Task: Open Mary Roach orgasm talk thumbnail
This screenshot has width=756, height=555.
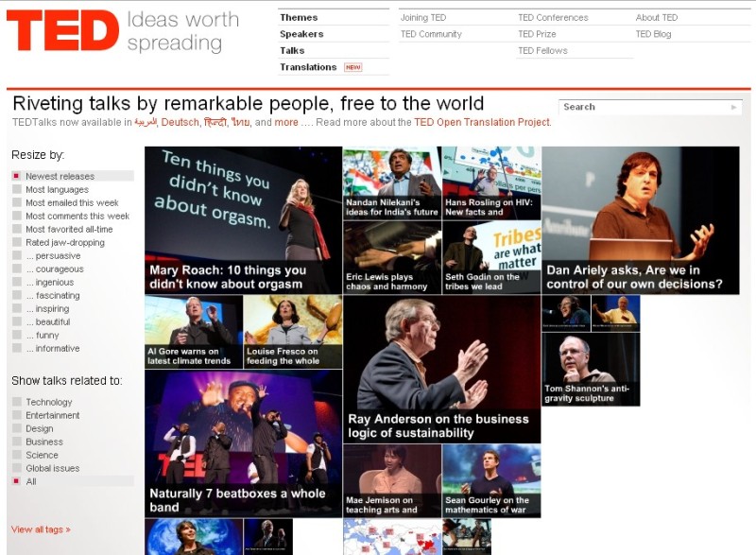Action: tap(243, 220)
